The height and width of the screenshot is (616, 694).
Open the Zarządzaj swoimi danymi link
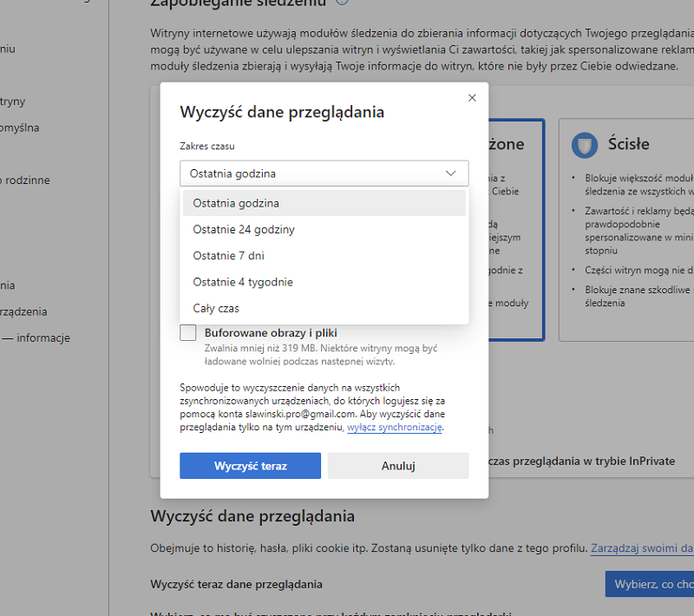coord(642,548)
